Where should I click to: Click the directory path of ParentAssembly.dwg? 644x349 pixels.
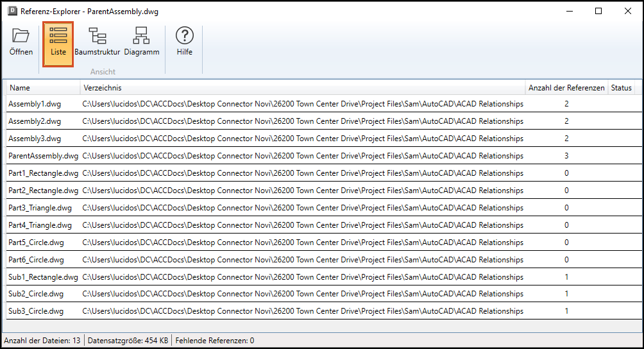coord(303,156)
